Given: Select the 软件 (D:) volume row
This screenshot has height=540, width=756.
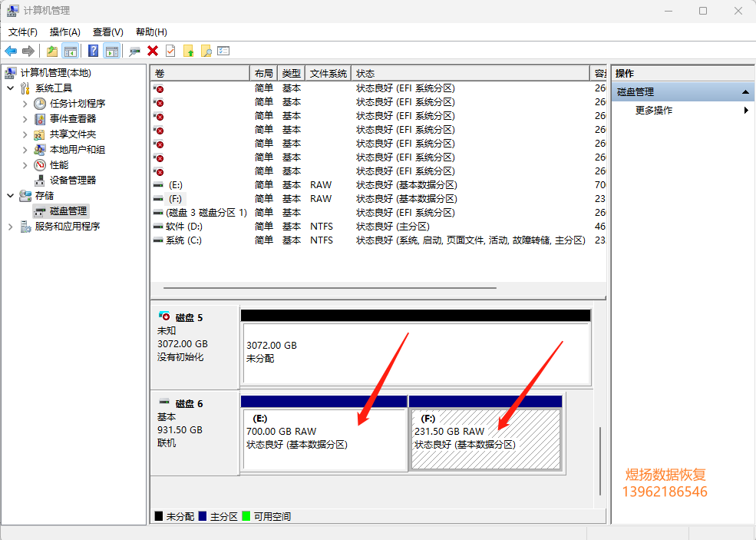Looking at the screenshot, I should click(x=378, y=227).
